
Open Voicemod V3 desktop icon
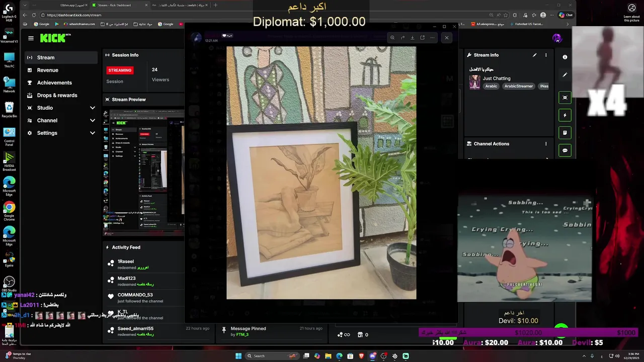[9, 36]
